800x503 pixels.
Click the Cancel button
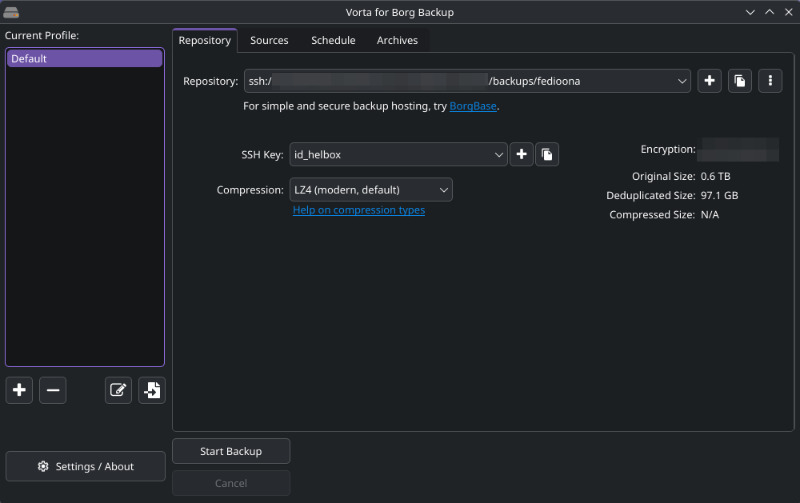pos(231,483)
